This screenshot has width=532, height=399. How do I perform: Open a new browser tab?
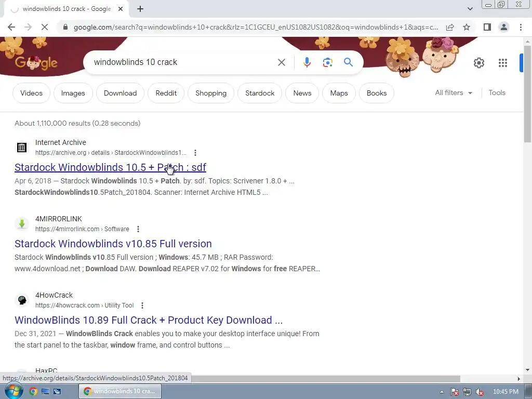tap(140, 9)
